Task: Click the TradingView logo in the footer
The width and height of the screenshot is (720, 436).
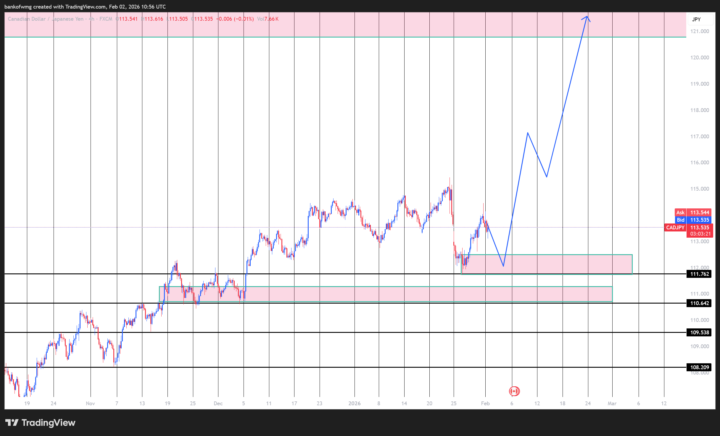Action: coord(40,423)
